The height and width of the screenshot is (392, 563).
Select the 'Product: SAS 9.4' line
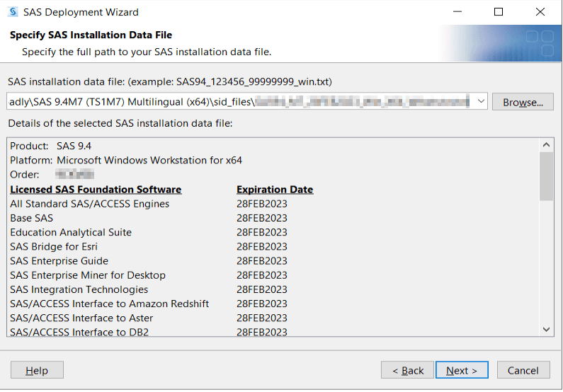click(x=50, y=146)
